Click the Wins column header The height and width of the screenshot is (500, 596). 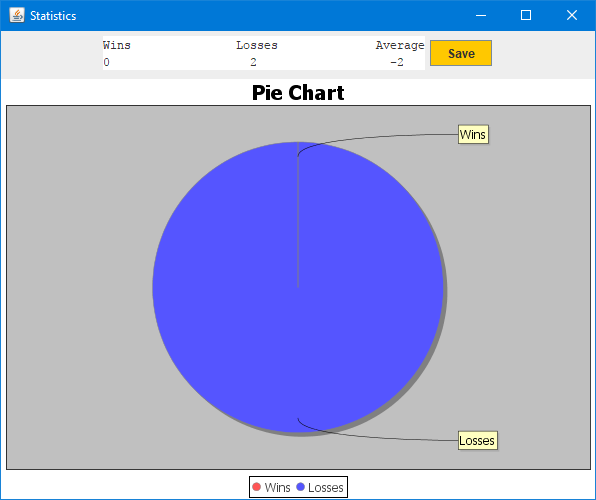click(117, 45)
